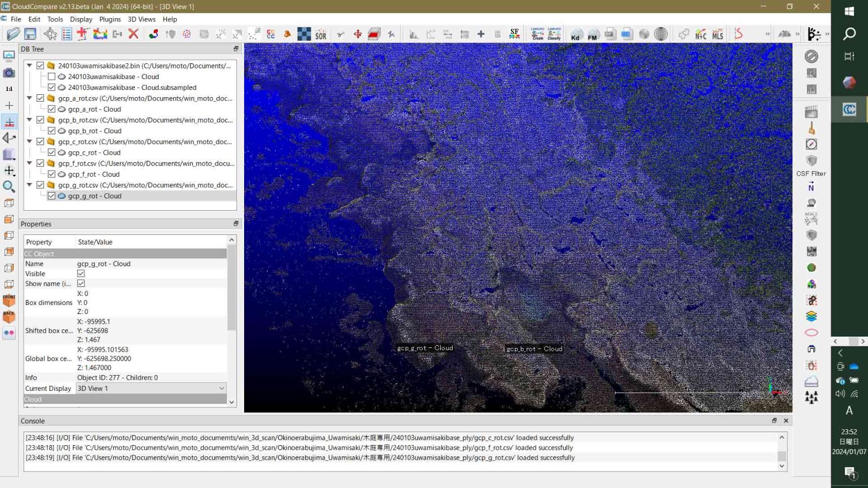This screenshot has width=868, height=488.
Task: Collapse the 240103uwamisakibase2.bin tree node
Action: pos(29,66)
